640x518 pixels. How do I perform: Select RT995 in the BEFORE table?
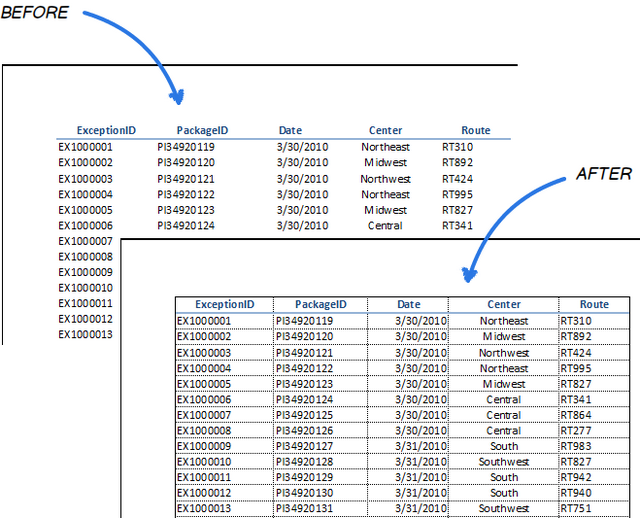coord(457,195)
